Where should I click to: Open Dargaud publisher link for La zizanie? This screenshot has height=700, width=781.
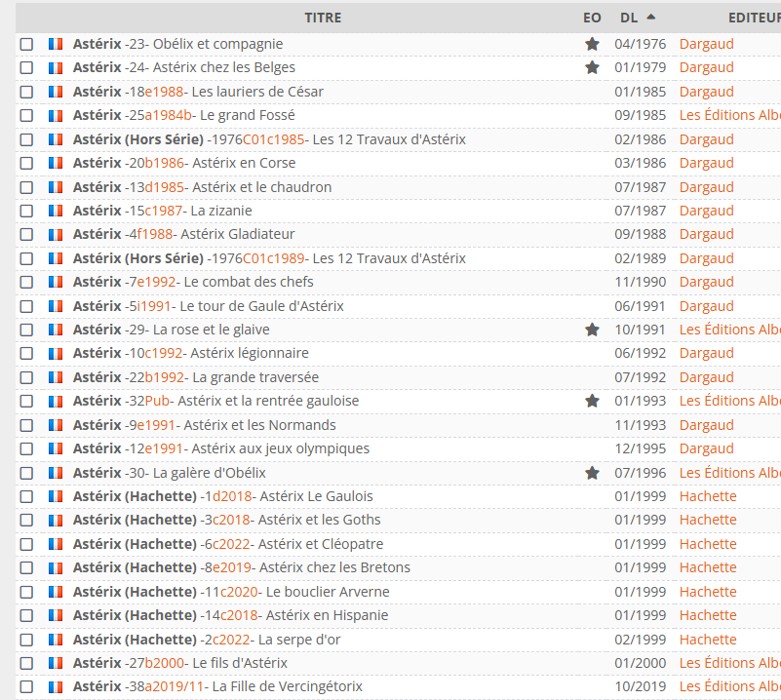(x=706, y=211)
